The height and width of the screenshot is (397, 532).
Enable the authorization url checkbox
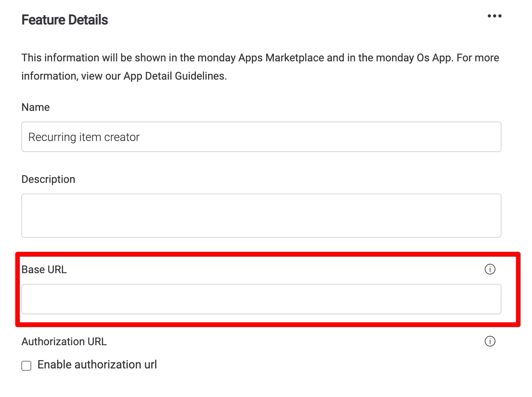pos(26,366)
